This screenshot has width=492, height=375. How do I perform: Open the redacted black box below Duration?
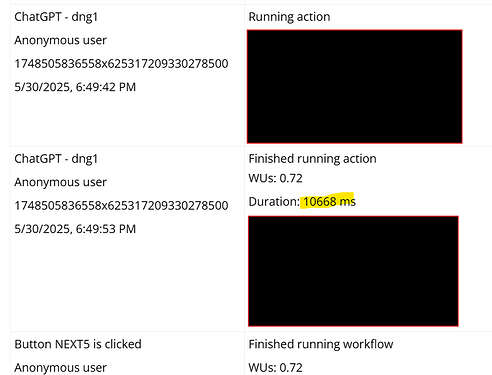coord(353,271)
